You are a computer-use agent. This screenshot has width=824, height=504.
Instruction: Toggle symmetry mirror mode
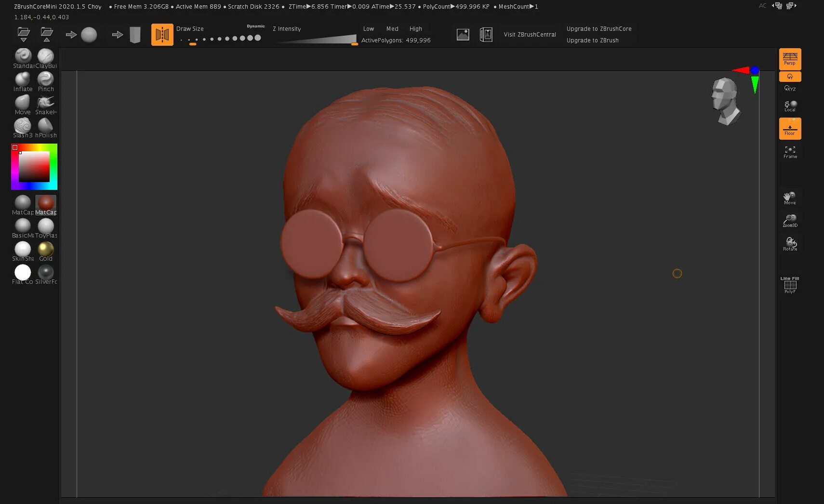pyautogui.click(x=162, y=34)
